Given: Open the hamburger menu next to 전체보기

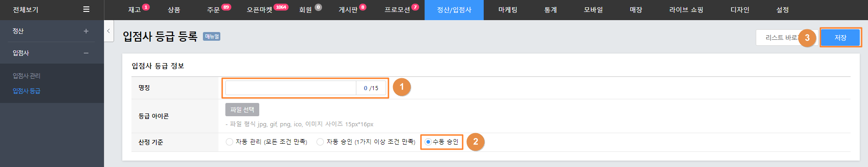Looking at the screenshot, I should click(86, 9).
